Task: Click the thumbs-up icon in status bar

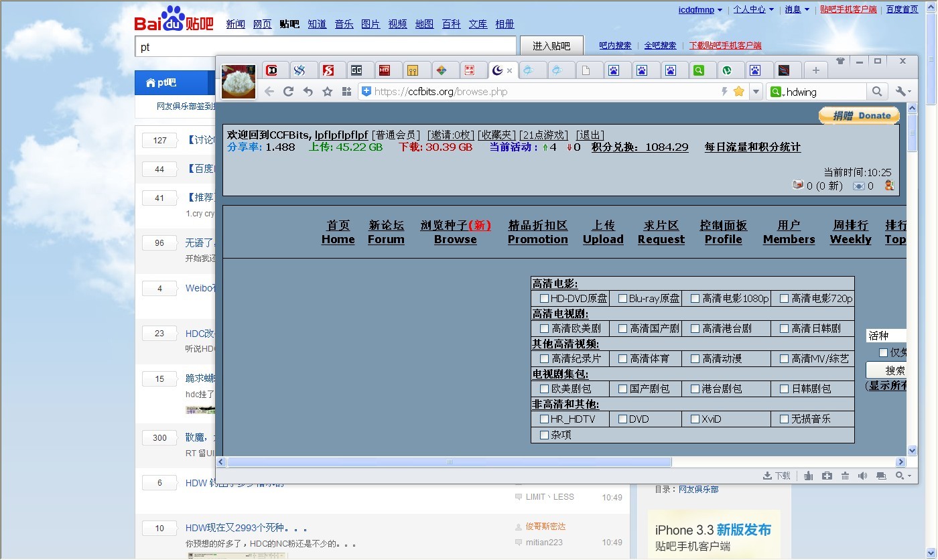Action: click(x=809, y=476)
